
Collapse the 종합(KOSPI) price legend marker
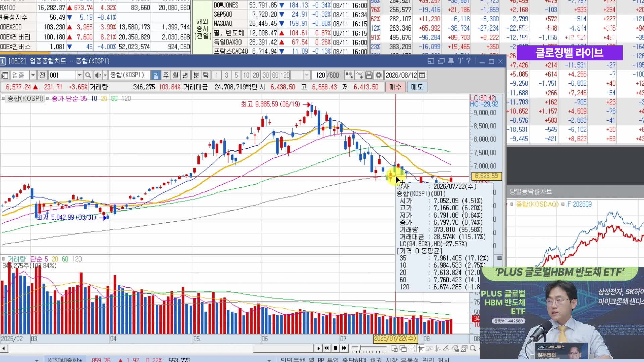[x=3, y=98]
